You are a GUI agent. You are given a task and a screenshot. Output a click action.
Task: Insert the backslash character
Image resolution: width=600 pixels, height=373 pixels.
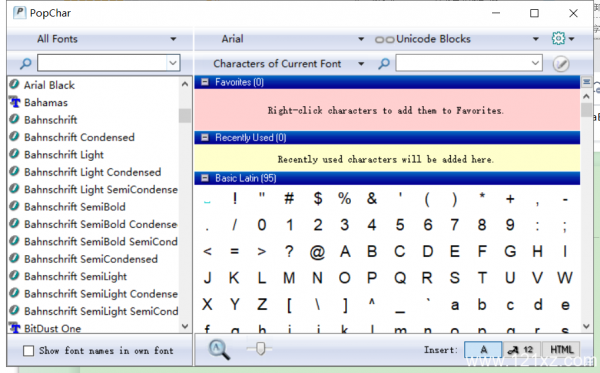[317, 305]
